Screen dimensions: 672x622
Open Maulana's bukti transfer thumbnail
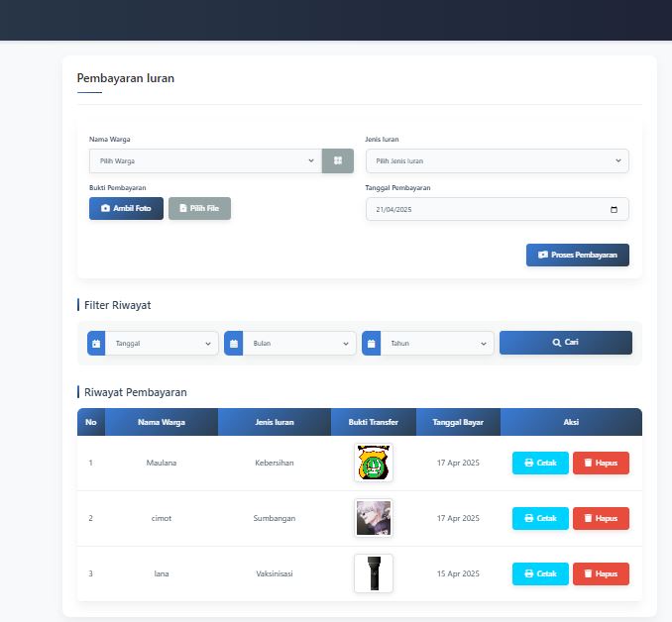374,463
